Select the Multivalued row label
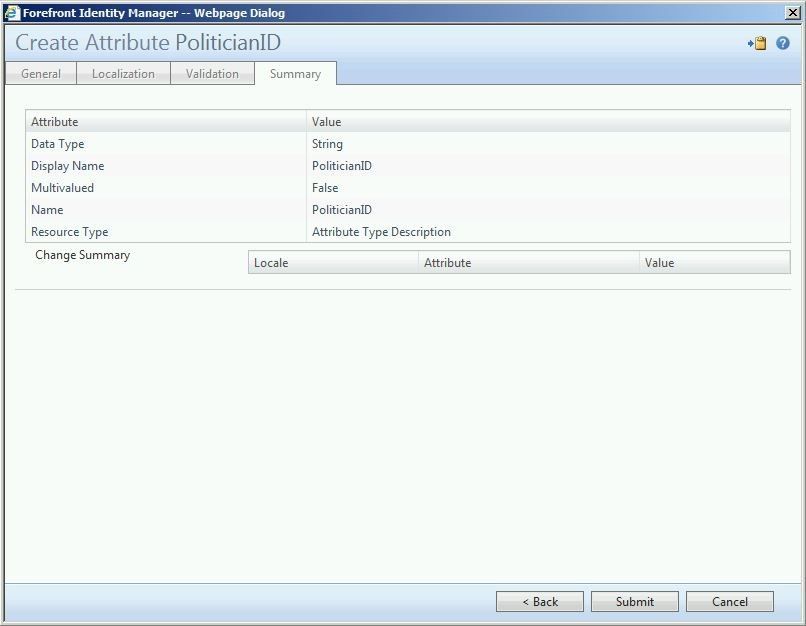 [x=62, y=188]
